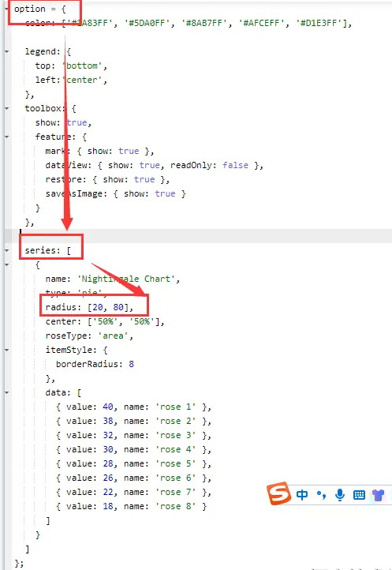Click the '#5DA0FF' color string
Screen dimensions: 392x570
(147, 23)
